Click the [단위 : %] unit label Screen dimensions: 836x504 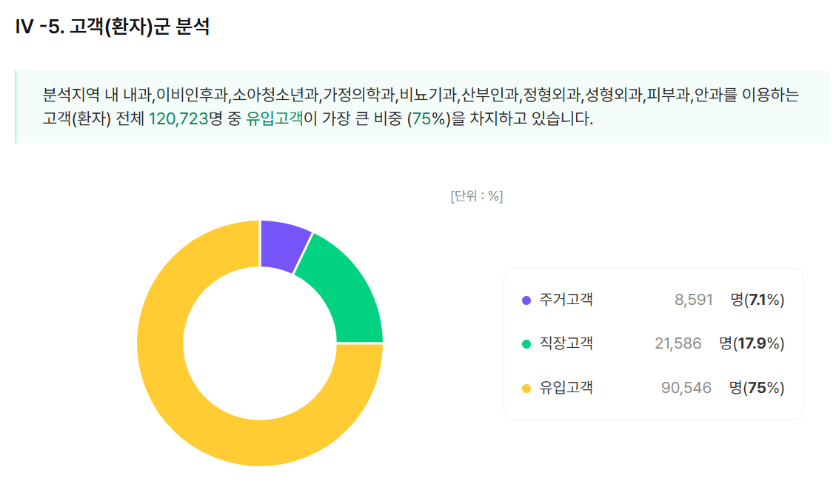pyautogui.click(x=476, y=196)
